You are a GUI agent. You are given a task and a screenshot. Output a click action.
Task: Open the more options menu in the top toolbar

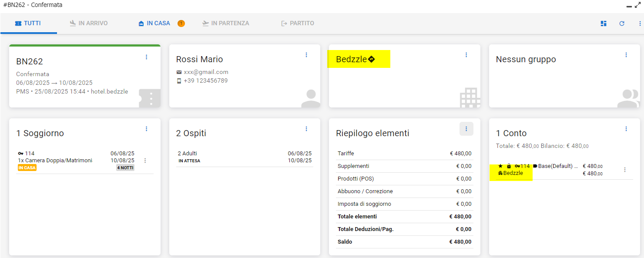(x=640, y=23)
